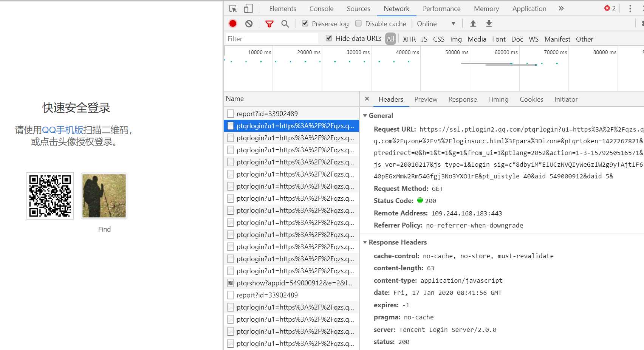This screenshot has height=350, width=644.
Task: Activate the inspect element picker icon
Action: point(233,8)
